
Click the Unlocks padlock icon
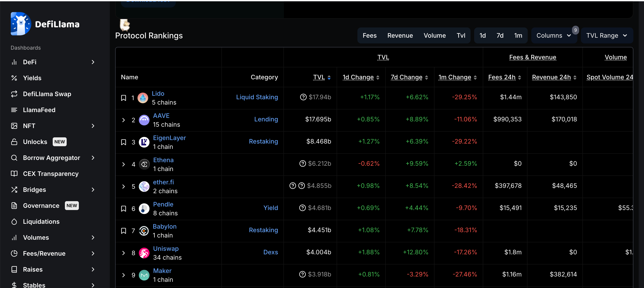pos(14,142)
